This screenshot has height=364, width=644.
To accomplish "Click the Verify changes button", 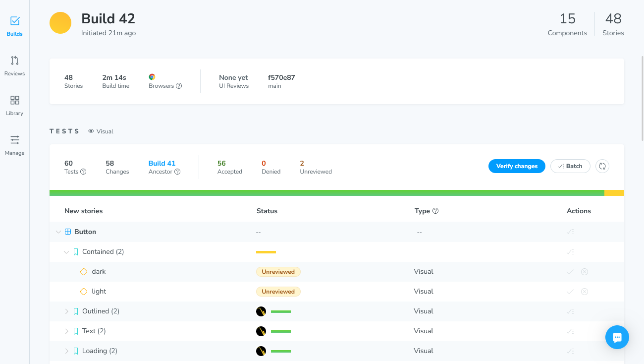I will tap(517, 166).
